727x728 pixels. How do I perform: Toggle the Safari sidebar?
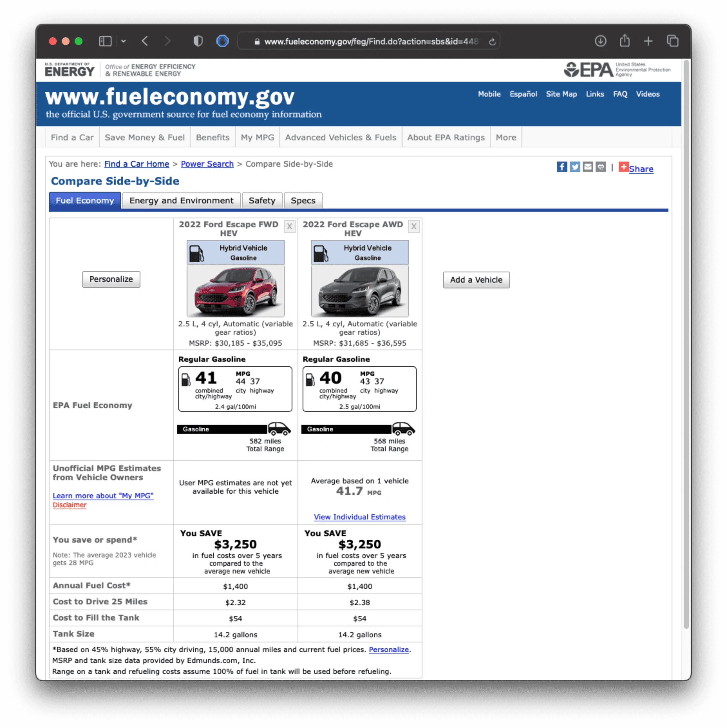tap(105, 41)
